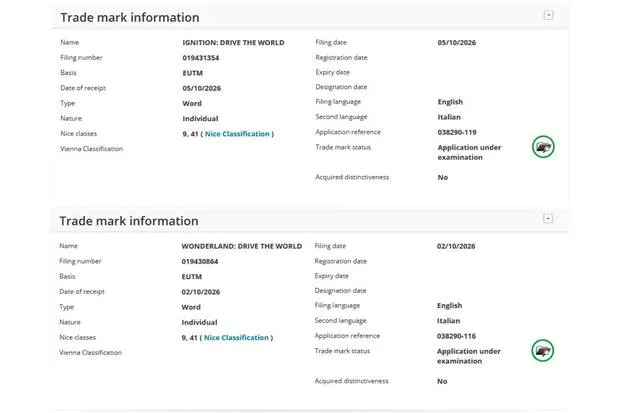The image size is (620, 413).
Task: Click the filing date value 05/10/2026
Action: click(x=457, y=43)
